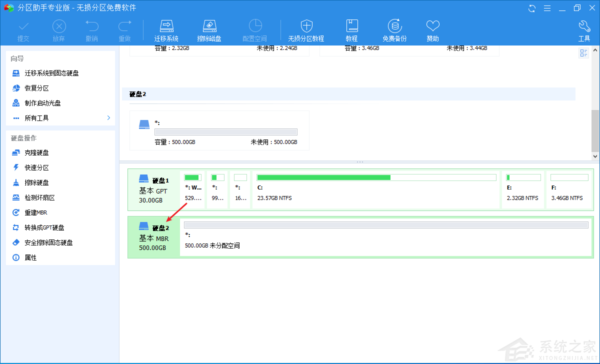Open the 擦除磁盘 wipe disk tool
Viewport: 600px width, 364px height.
[x=209, y=30]
